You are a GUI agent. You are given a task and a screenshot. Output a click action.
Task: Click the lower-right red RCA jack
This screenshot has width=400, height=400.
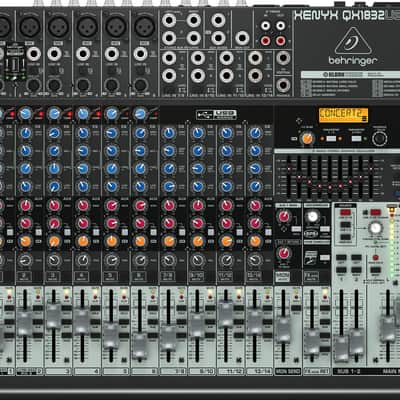[x=281, y=41]
